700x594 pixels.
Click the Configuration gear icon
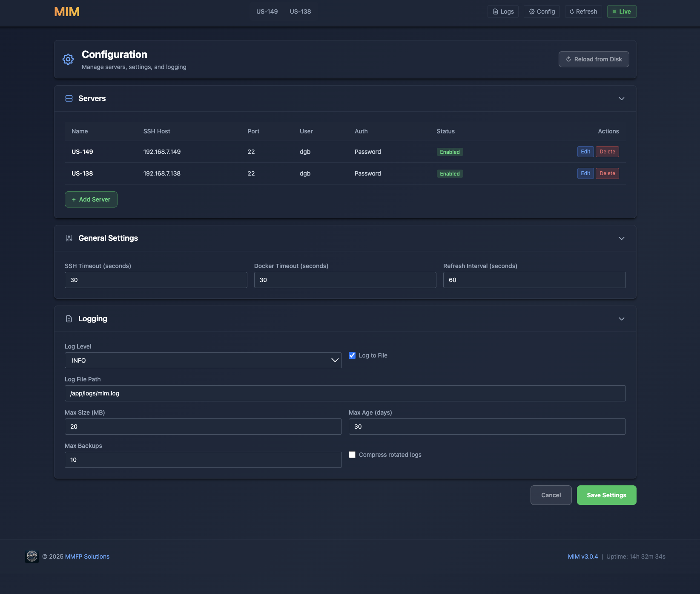point(68,59)
